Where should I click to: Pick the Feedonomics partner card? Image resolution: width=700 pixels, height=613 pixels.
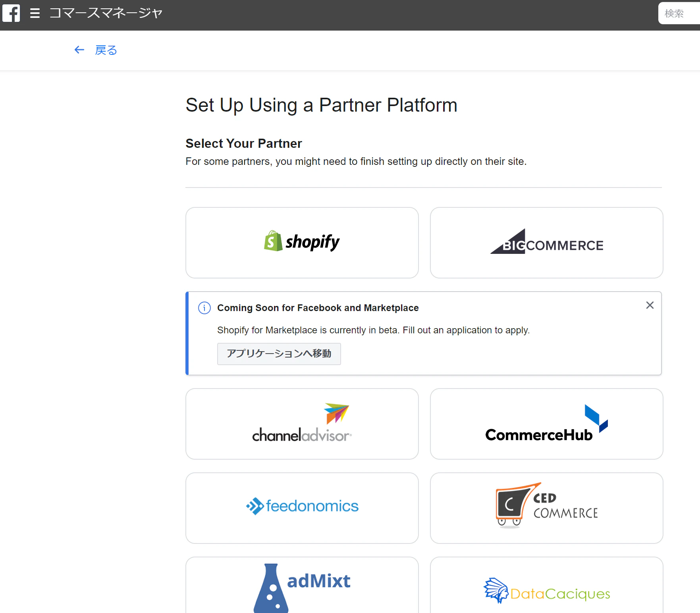coord(302,508)
